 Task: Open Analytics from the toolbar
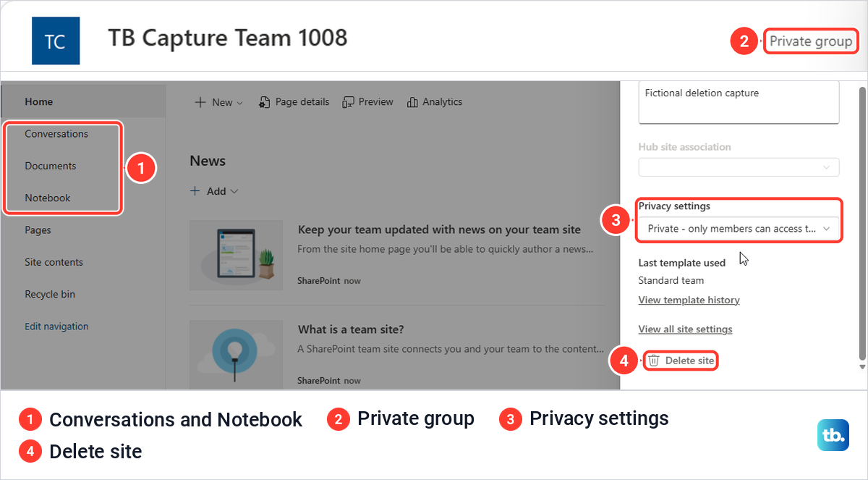coord(435,102)
